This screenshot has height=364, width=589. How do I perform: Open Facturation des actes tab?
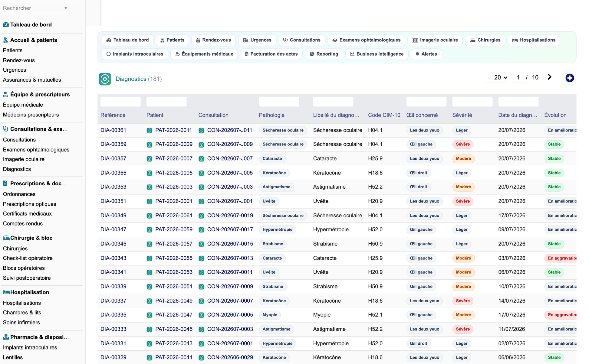tap(271, 54)
